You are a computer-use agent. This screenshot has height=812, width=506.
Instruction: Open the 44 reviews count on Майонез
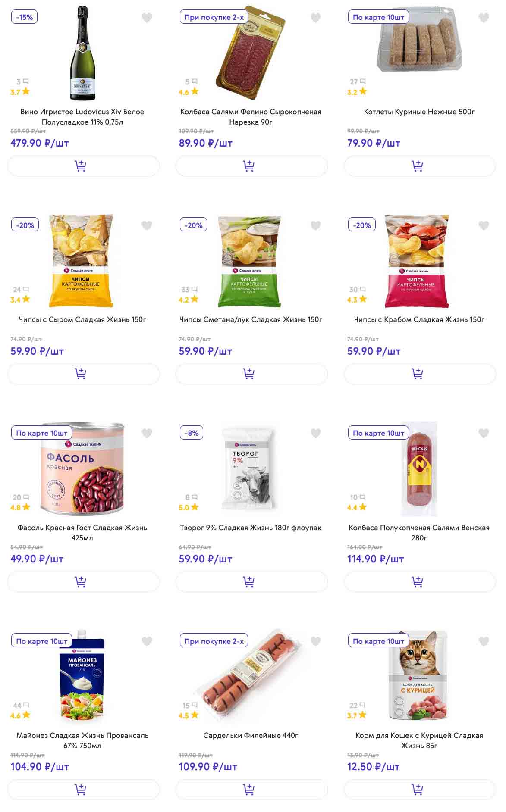pos(21,705)
